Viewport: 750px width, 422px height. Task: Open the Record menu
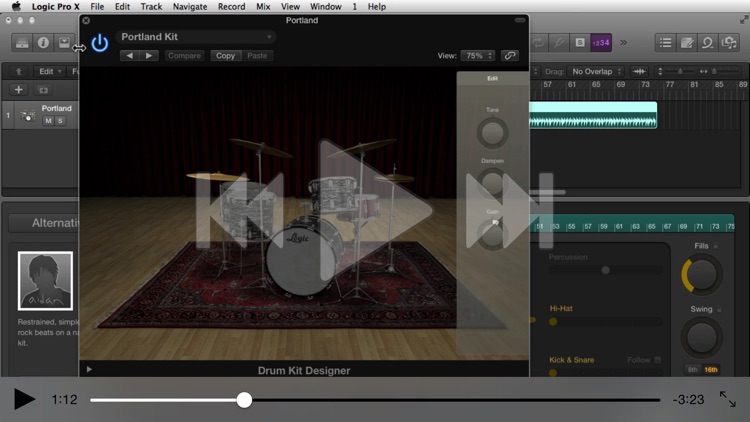232,7
